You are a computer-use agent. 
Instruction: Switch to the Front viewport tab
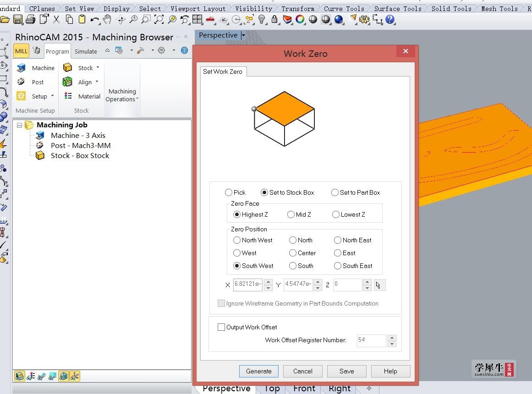[304, 389]
